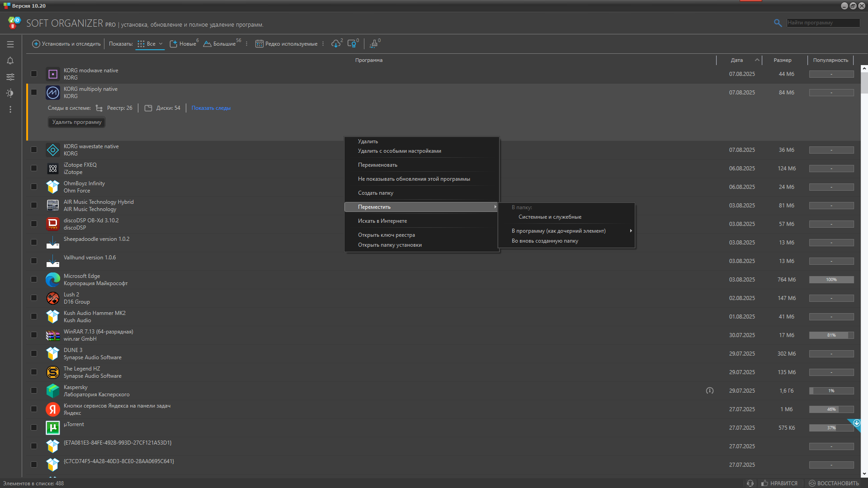Click the iZotope FXEQ icon
The width and height of the screenshot is (868, 488).
53,169
